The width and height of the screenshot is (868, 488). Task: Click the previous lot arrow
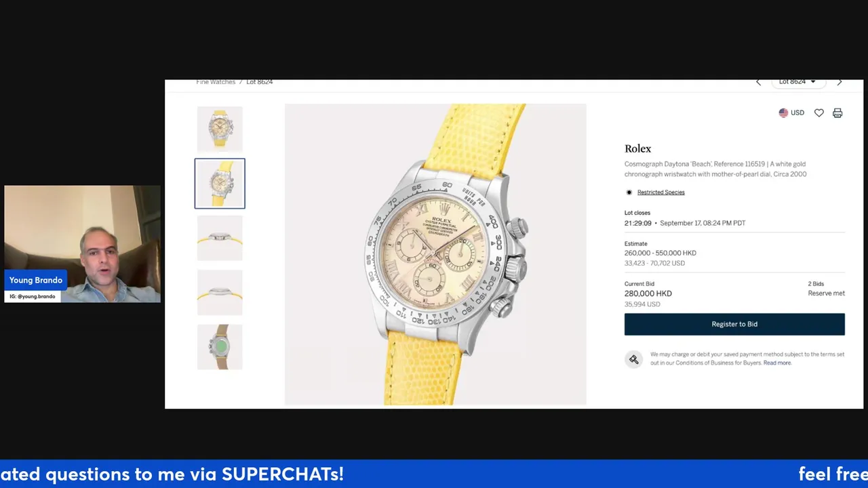pyautogui.click(x=758, y=82)
